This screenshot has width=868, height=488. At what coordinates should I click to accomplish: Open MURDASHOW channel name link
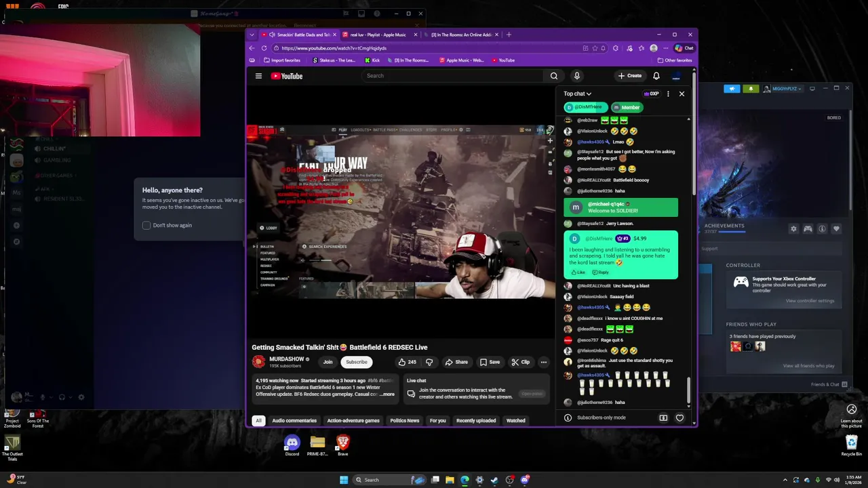click(x=286, y=359)
